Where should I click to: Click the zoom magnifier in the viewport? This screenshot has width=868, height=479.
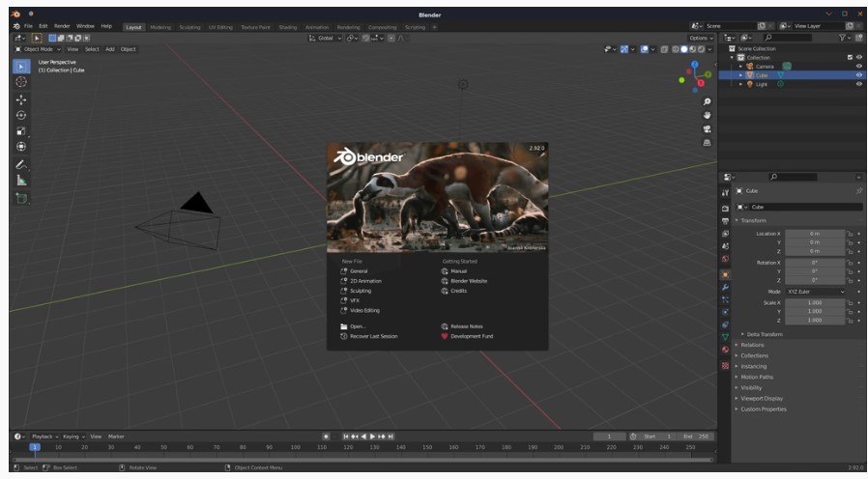click(x=707, y=101)
